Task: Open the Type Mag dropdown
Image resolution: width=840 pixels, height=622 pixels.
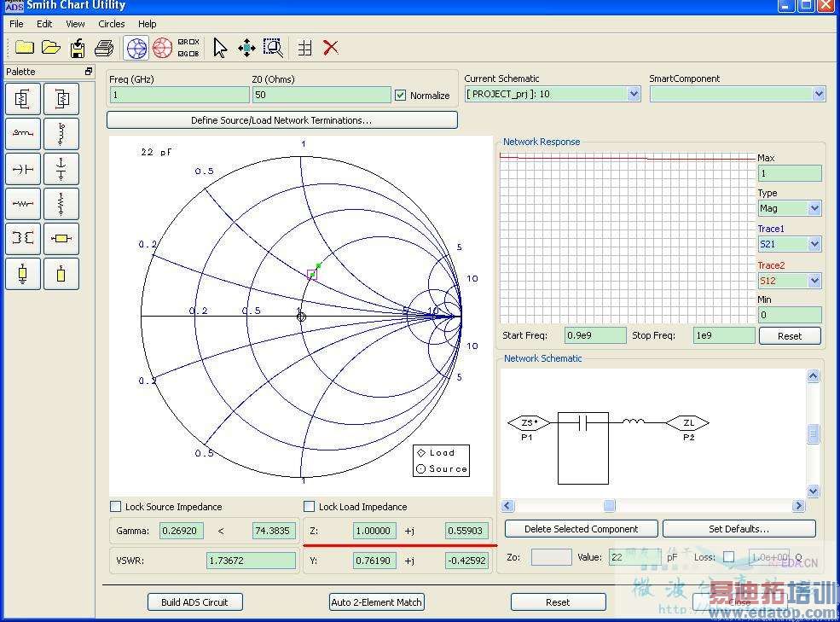Action: pyautogui.click(x=814, y=208)
